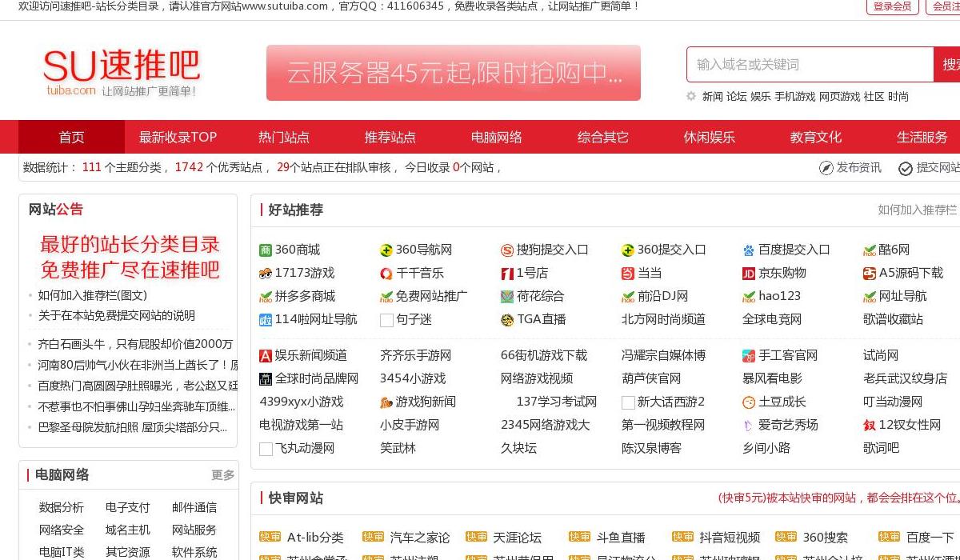Open the 最新收录TOP navigation tab
Screen dimensions: 960x560
coord(178,137)
